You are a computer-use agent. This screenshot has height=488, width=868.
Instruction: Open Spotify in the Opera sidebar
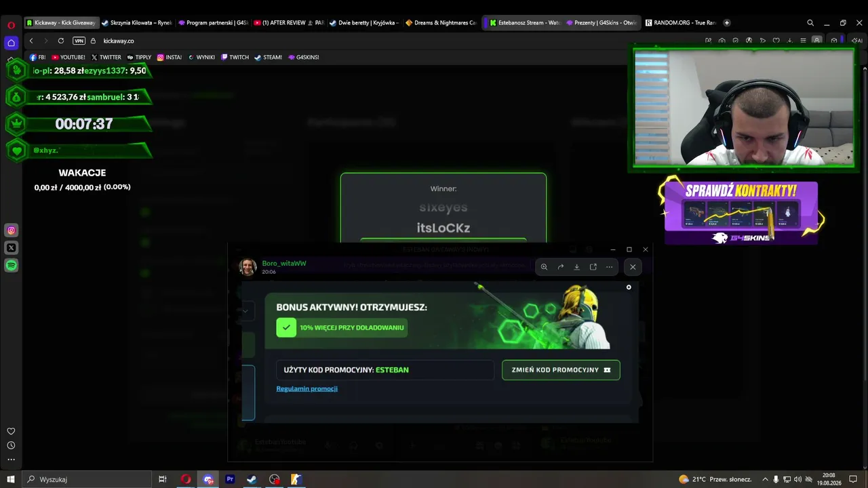[11, 266]
